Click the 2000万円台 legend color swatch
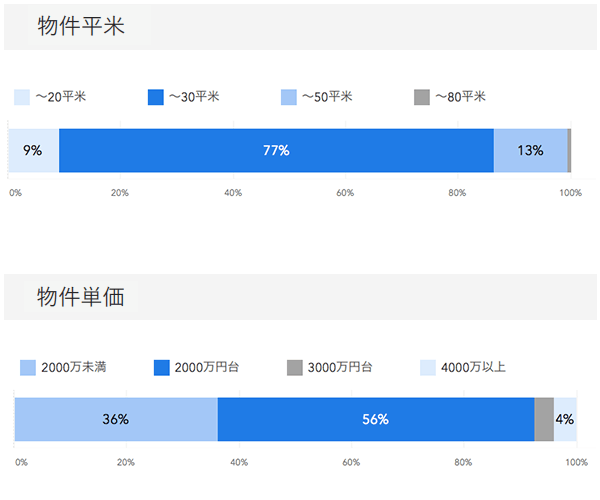This screenshot has height=500, width=600. click(161, 367)
